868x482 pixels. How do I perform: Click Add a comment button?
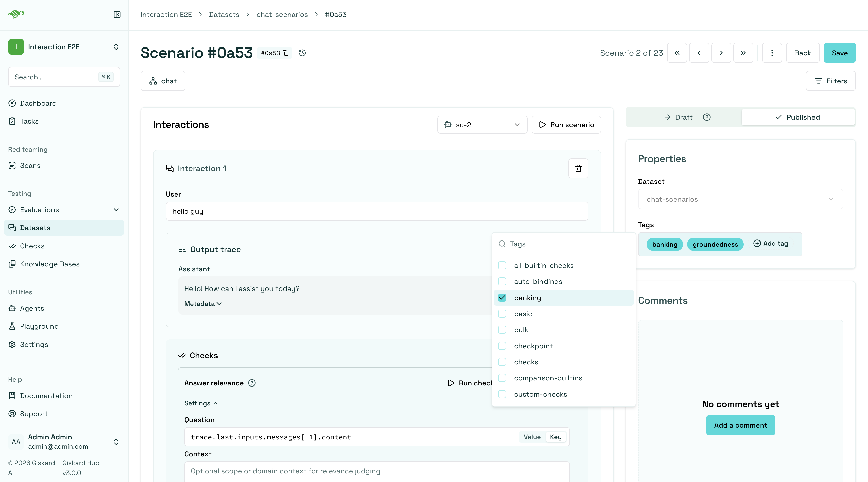[x=740, y=425]
